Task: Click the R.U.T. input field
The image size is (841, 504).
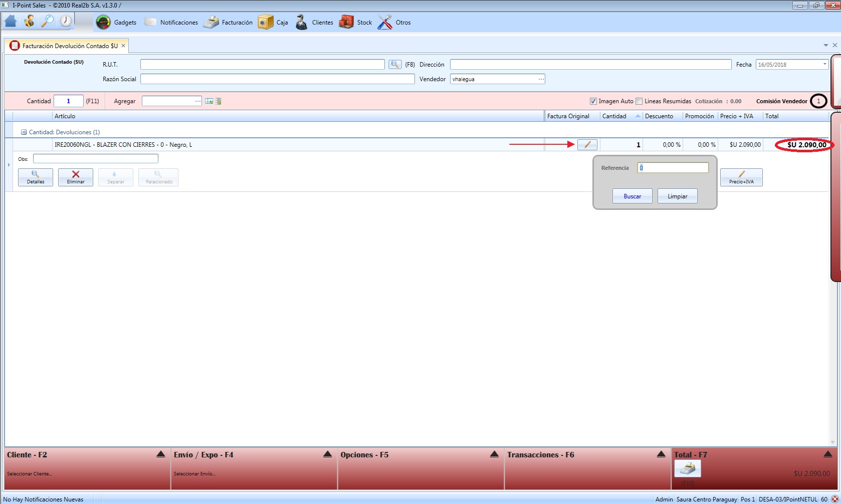Action: click(x=263, y=65)
